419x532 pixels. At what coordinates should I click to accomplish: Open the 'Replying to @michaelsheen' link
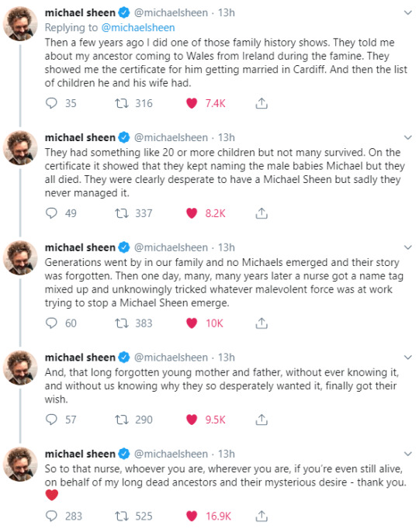(x=138, y=27)
